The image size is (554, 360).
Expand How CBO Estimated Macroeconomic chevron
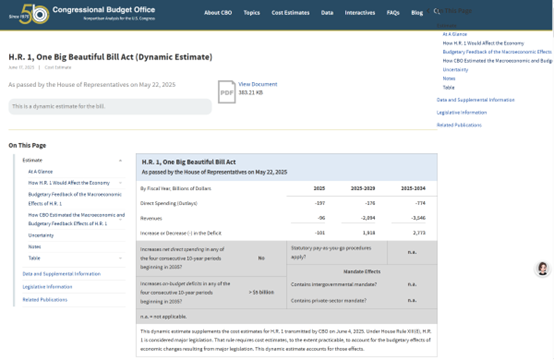coord(120,219)
